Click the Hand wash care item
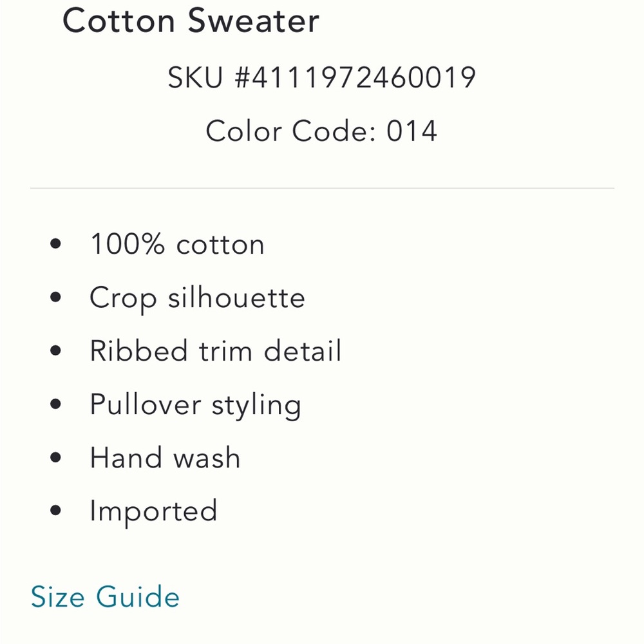The image size is (644, 644). point(165,457)
